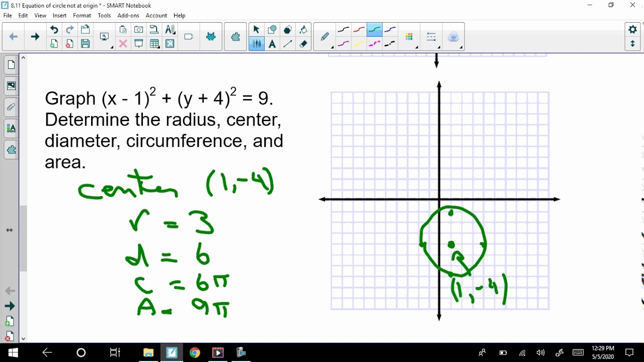
Task: Open the full-screen X view icon
Action: [x=170, y=44]
